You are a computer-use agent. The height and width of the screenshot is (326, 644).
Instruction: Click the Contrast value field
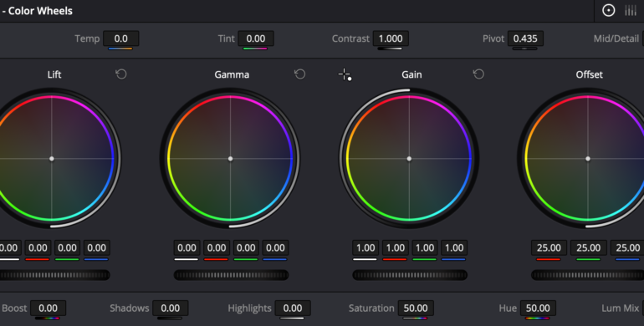(391, 38)
